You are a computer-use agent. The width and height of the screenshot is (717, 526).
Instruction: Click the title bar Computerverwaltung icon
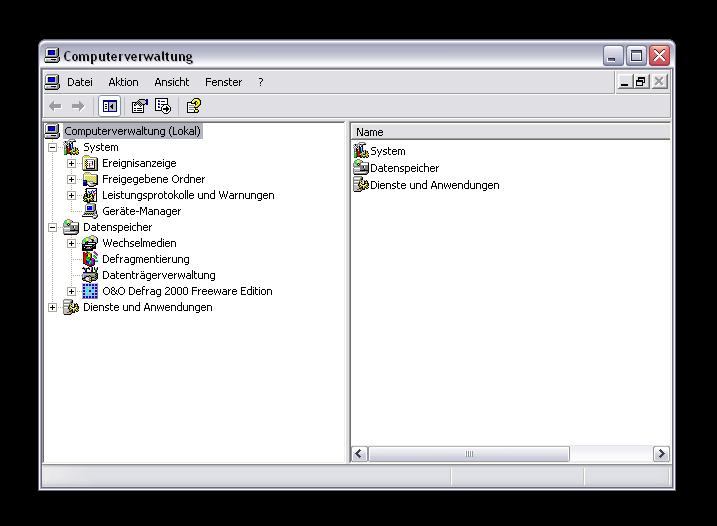coord(52,56)
